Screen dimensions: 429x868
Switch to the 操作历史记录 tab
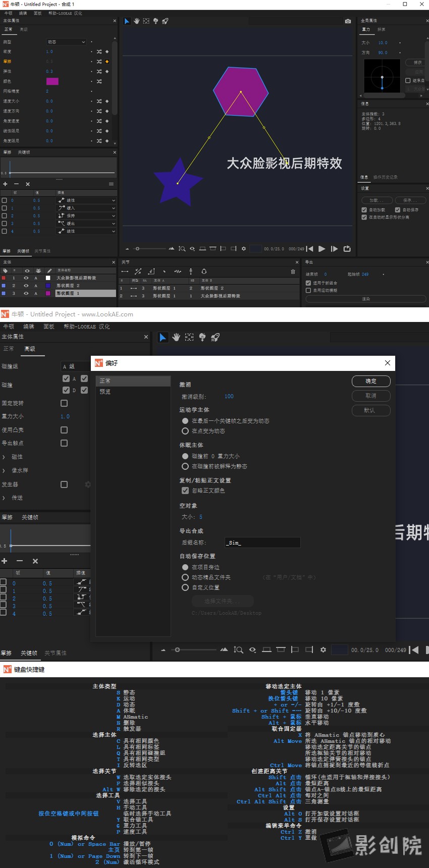[385, 177]
